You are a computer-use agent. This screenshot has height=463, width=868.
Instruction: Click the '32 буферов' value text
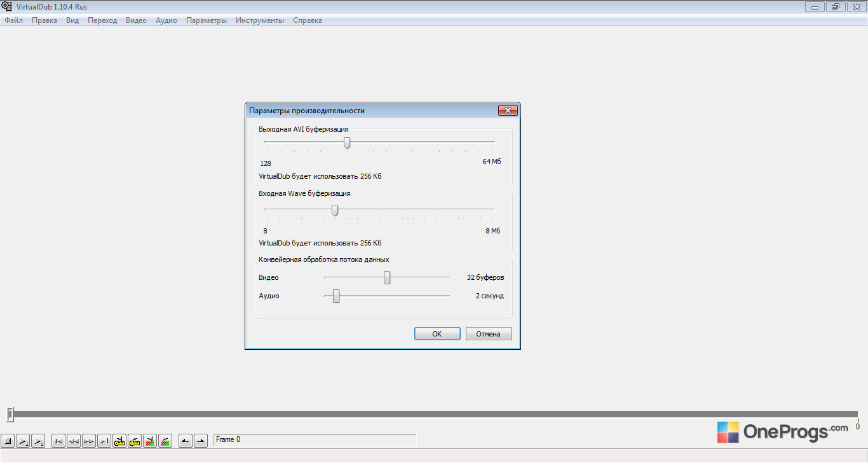pos(485,277)
